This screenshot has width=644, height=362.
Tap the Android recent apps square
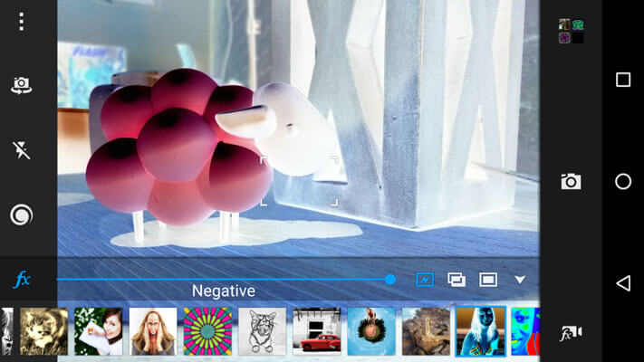click(x=623, y=80)
